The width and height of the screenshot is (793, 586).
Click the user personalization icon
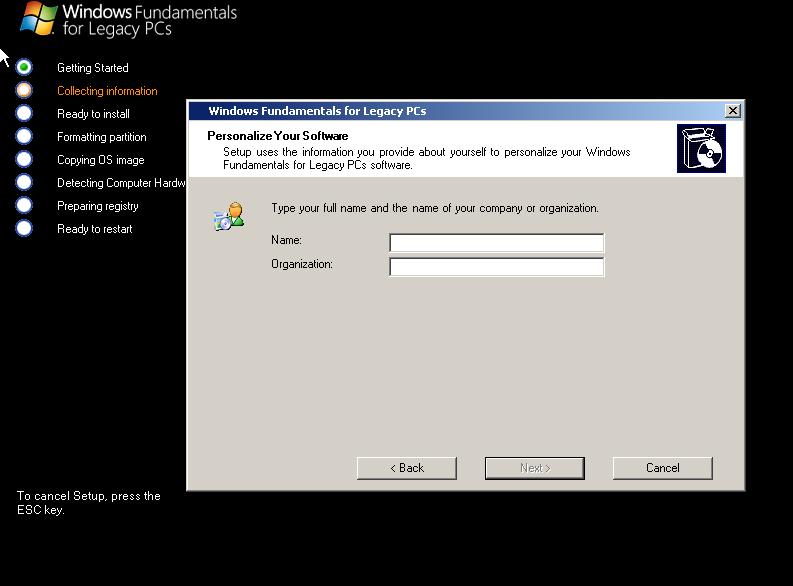(x=229, y=216)
